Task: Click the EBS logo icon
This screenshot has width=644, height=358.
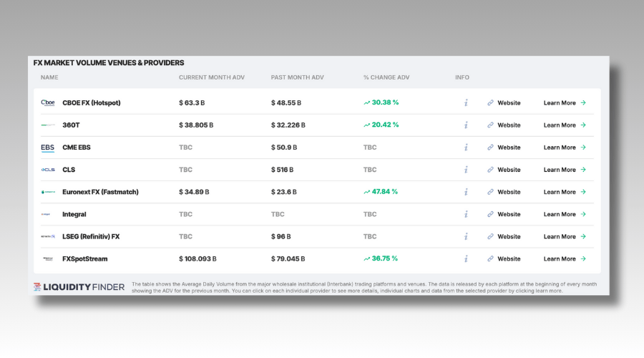Action: coord(48,147)
